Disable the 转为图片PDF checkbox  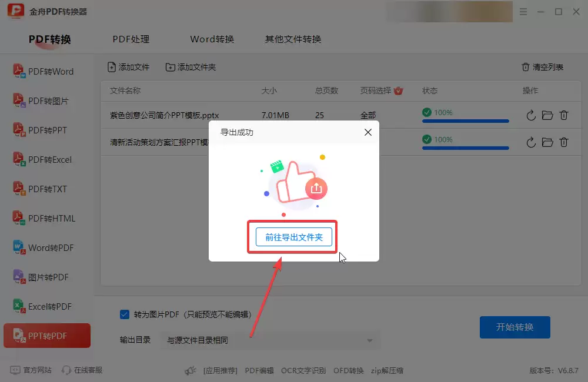(124, 314)
